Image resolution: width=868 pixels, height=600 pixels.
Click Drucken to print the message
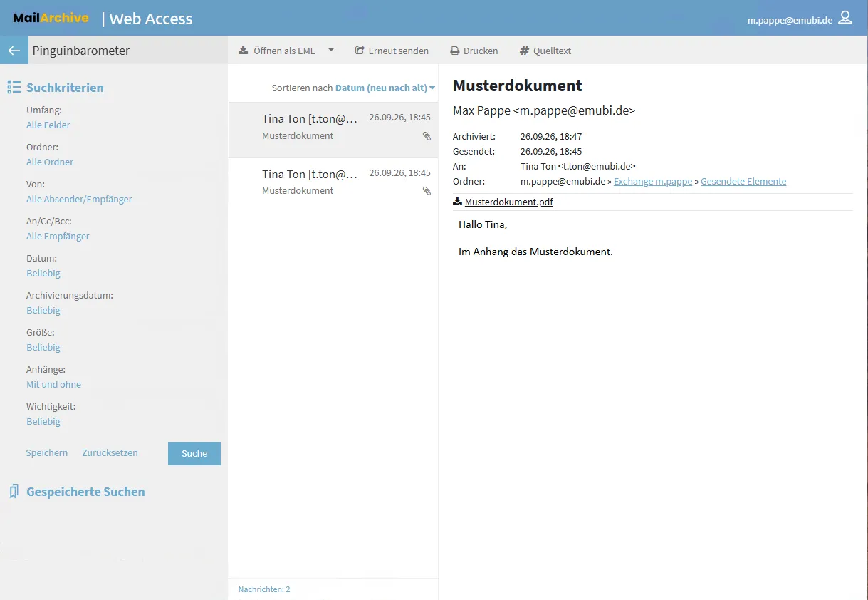point(474,51)
